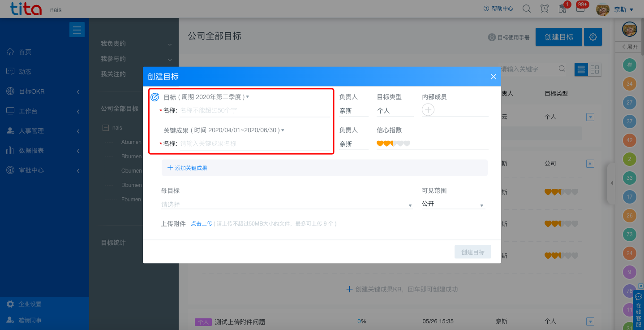Expand the 数据报表 chevron arrow
This screenshot has height=330, width=644.
point(78,151)
